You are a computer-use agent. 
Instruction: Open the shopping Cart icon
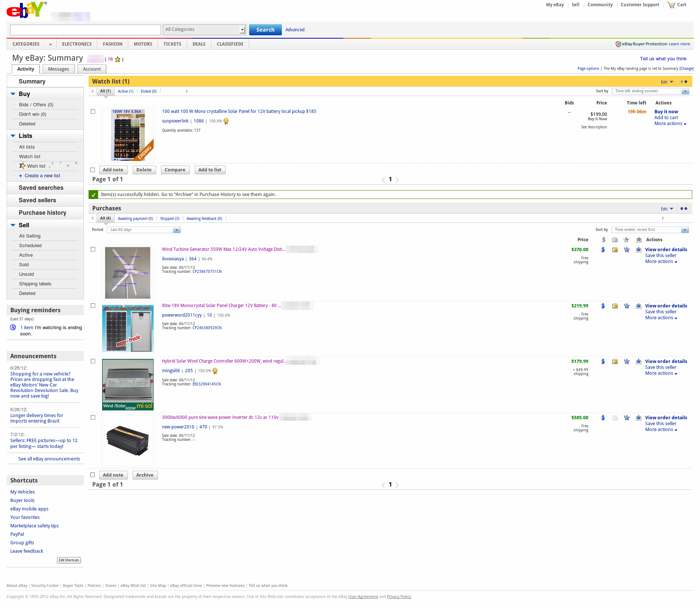pos(671,5)
